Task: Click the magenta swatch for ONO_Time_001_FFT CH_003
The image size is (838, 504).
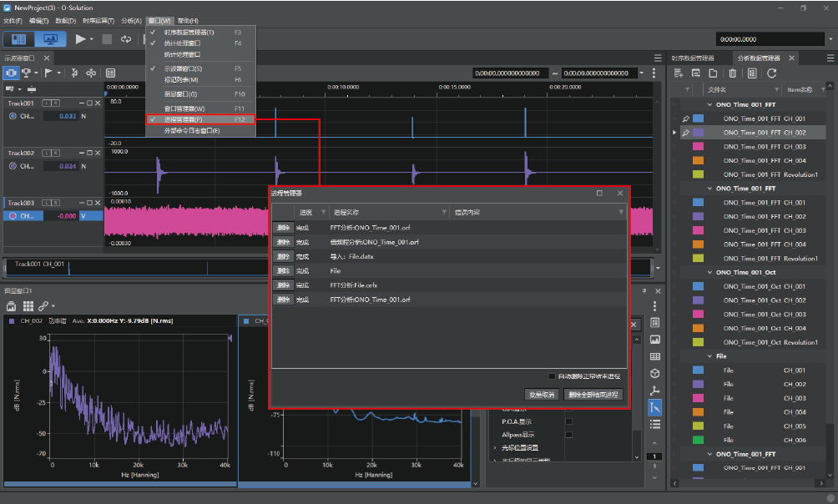Action: click(x=698, y=146)
